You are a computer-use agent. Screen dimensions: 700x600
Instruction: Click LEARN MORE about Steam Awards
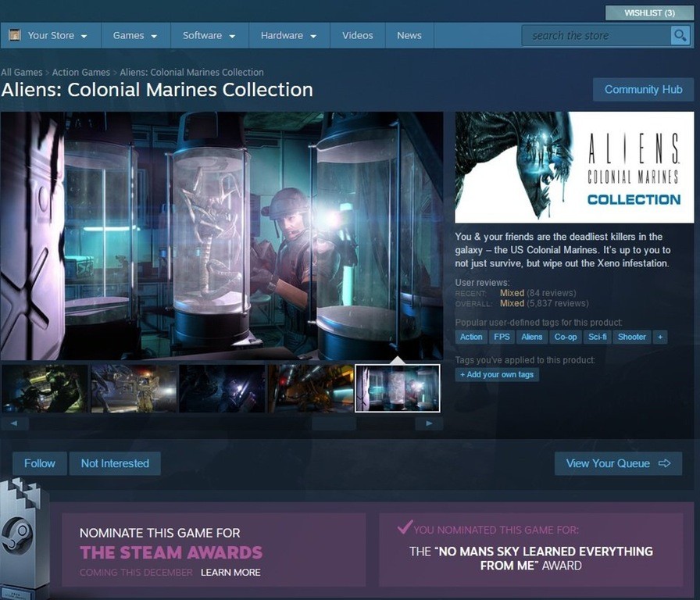(230, 573)
